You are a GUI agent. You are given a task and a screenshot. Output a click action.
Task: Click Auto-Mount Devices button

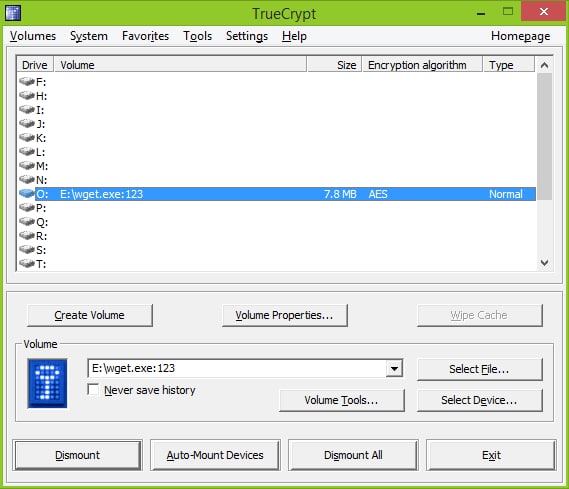coord(215,455)
